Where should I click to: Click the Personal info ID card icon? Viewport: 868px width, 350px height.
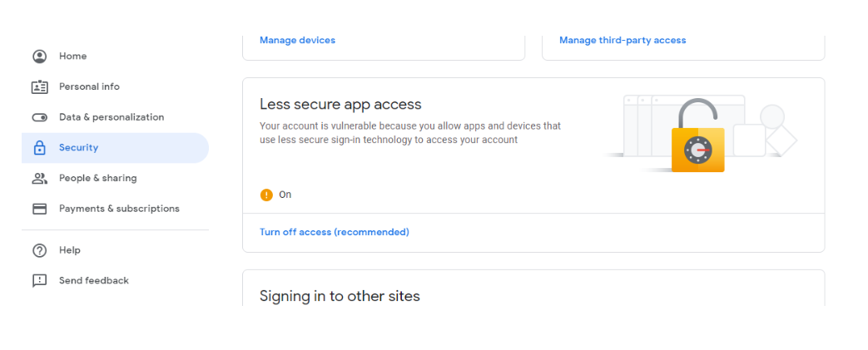[x=39, y=86]
